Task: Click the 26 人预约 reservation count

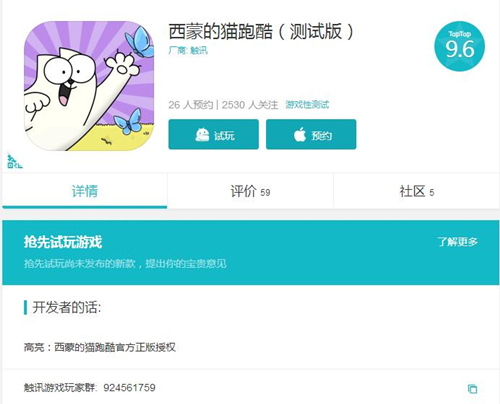Action: click(191, 105)
